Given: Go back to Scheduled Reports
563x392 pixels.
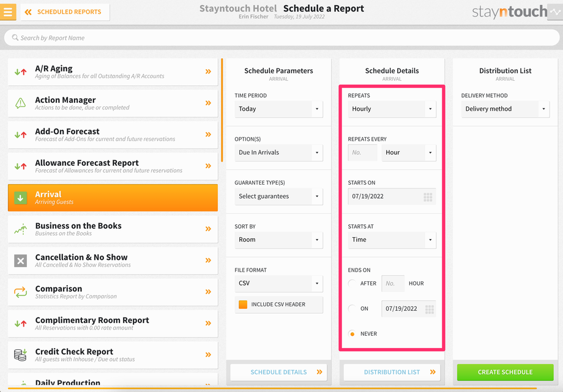Looking at the screenshot, I should click(x=65, y=12).
